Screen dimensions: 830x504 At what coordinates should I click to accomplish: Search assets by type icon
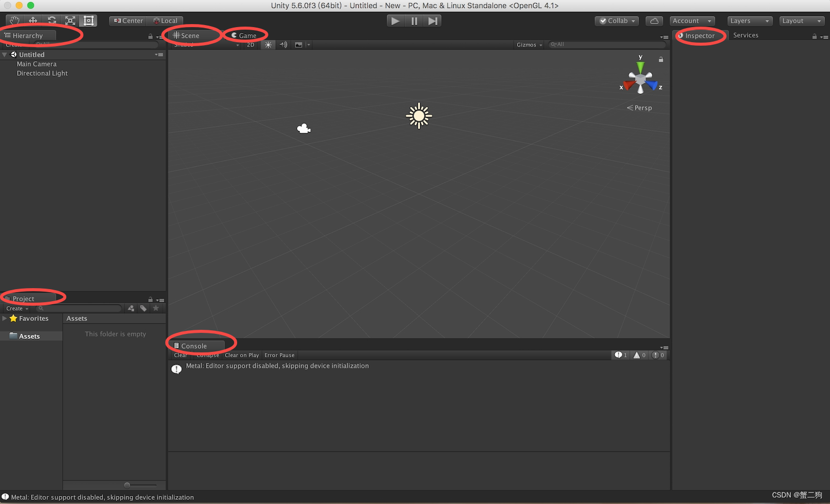pos(131,308)
